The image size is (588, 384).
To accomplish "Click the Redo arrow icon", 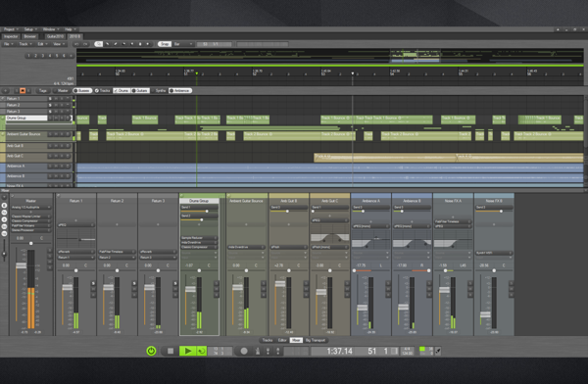I will [x=85, y=44].
